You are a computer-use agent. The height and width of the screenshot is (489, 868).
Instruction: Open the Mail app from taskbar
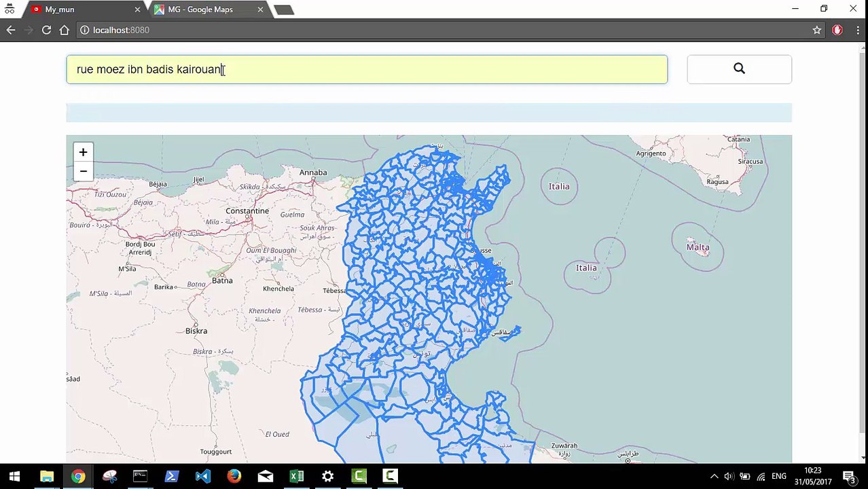[x=266, y=476]
